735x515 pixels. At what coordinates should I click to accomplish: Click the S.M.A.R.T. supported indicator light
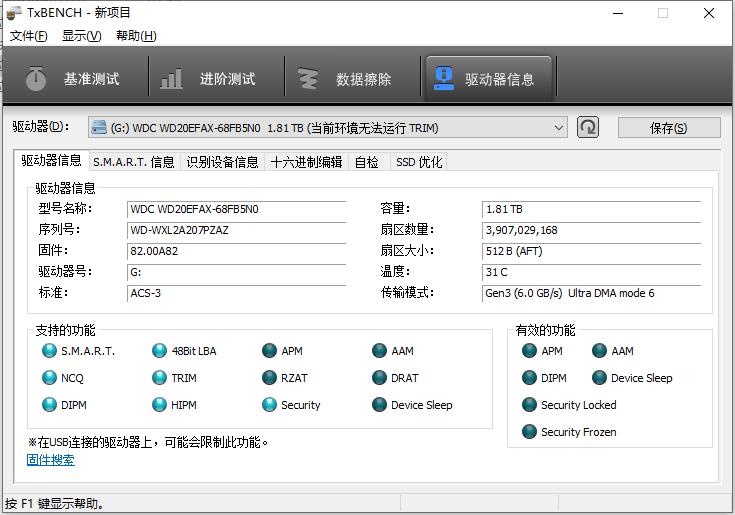click(x=49, y=351)
